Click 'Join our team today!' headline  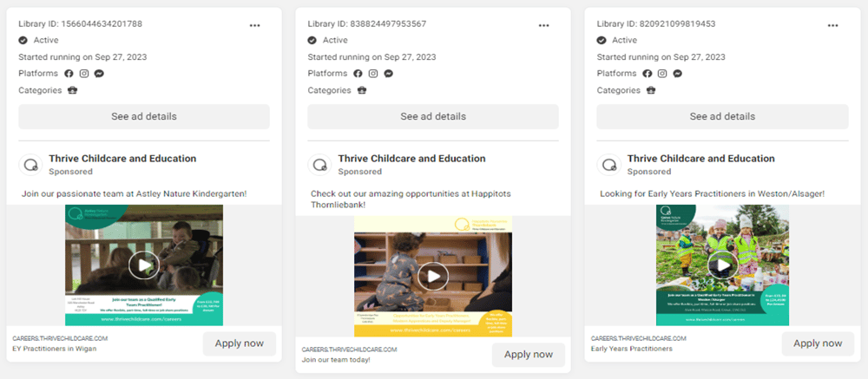click(x=335, y=360)
